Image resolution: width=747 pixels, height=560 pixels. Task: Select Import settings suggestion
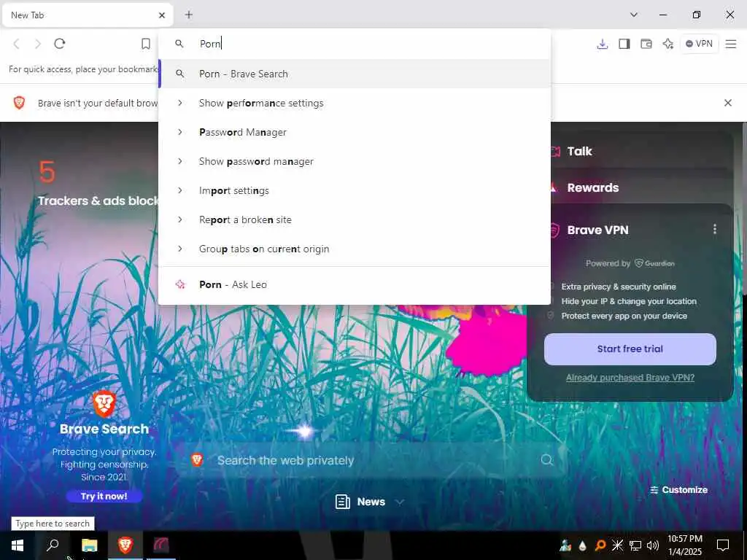(x=355, y=190)
